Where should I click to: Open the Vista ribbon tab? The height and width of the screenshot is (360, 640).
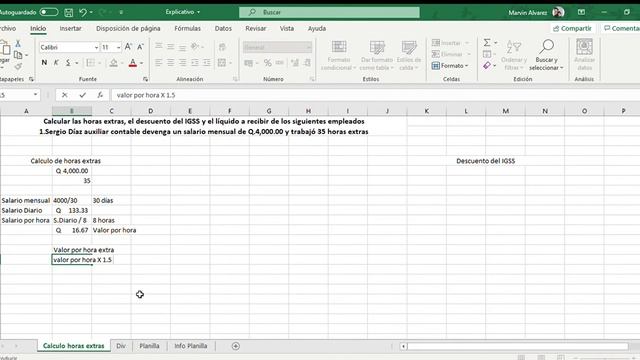click(x=287, y=29)
